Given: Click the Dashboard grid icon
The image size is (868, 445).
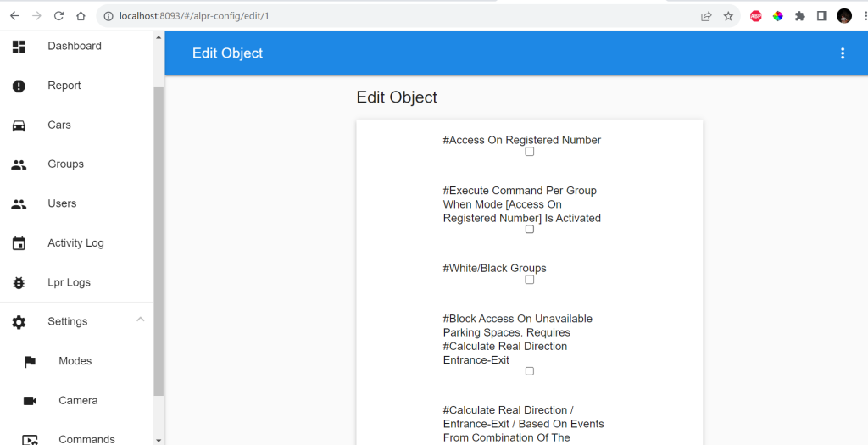Looking at the screenshot, I should pyautogui.click(x=19, y=47).
